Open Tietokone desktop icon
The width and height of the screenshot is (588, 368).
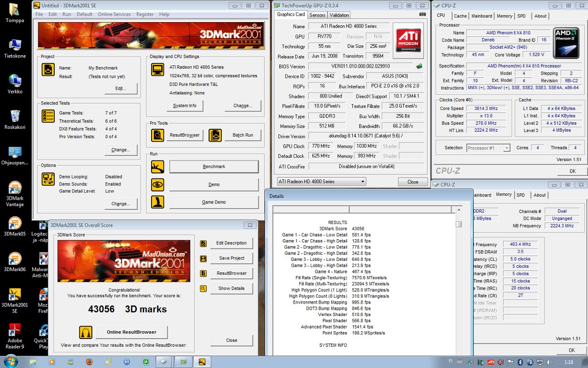(x=15, y=49)
